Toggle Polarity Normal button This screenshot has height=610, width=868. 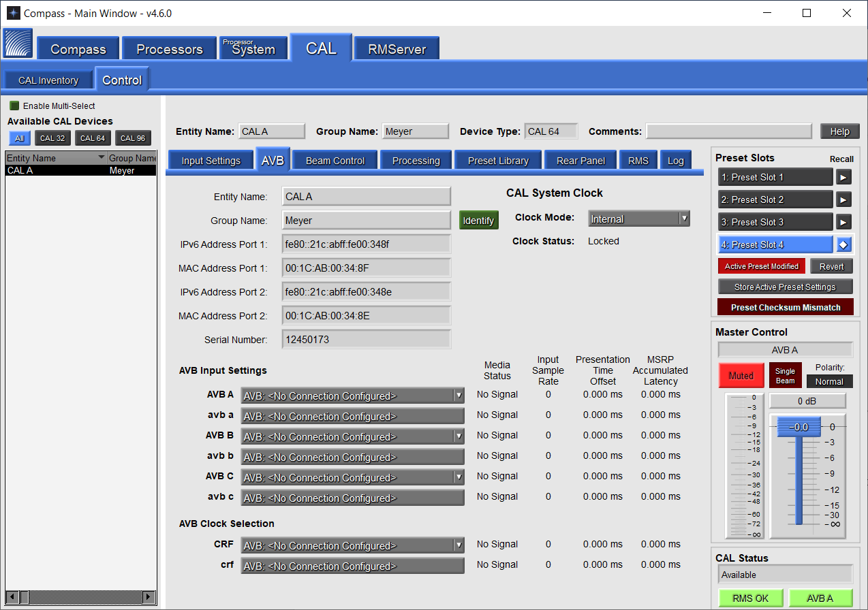[829, 381]
